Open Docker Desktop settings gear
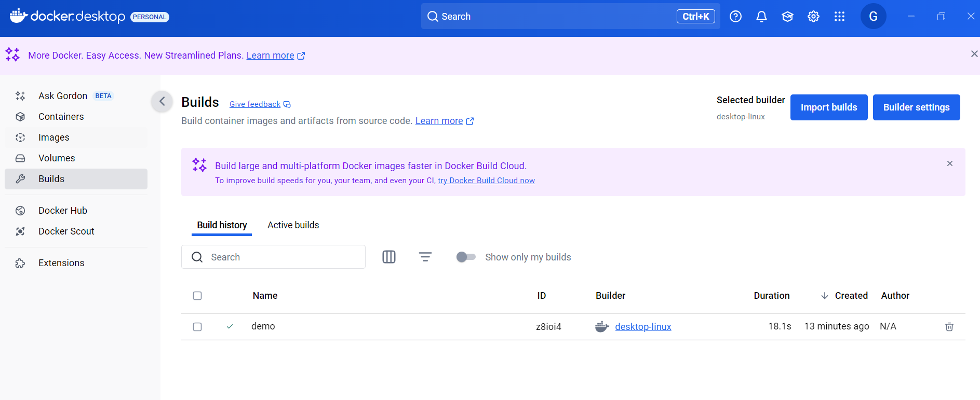The width and height of the screenshot is (980, 400). pyautogui.click(x=813, y=17)
